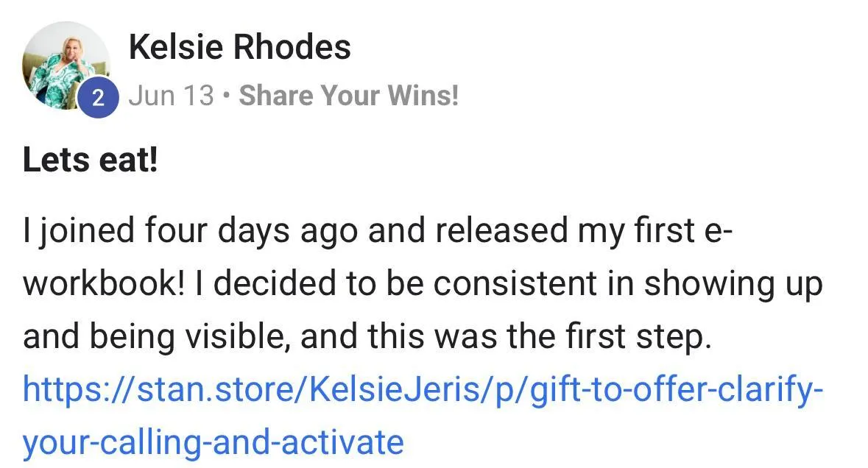Viewport: 868px width, 468px height.
Task: Click the post body paragraph text
Action: click(423, 283)
